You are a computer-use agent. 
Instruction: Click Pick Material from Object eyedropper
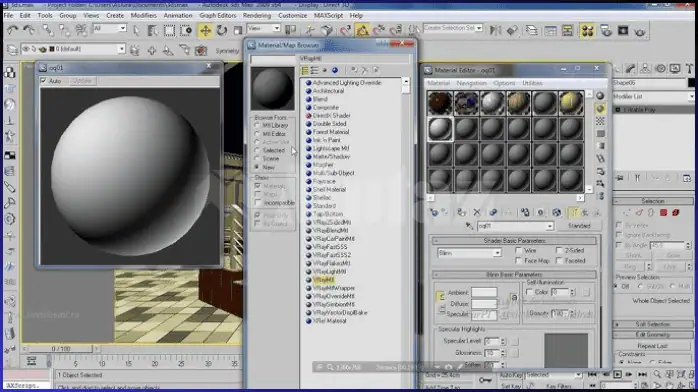pyautogui.click(x=469, y=226)
